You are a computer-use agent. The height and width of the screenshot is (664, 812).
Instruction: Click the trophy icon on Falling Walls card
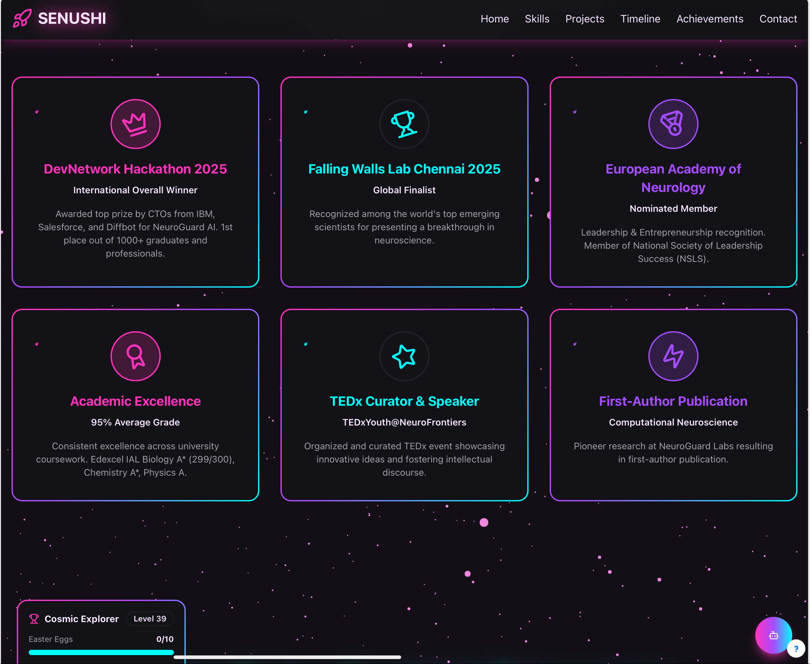[405, 124]
